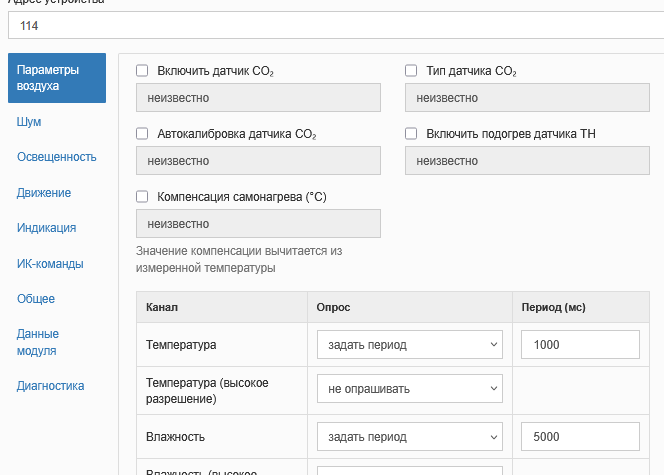664x475 pixels.
Task: Open the «Индикация» settings tab
Action: [x=47, y=228]
